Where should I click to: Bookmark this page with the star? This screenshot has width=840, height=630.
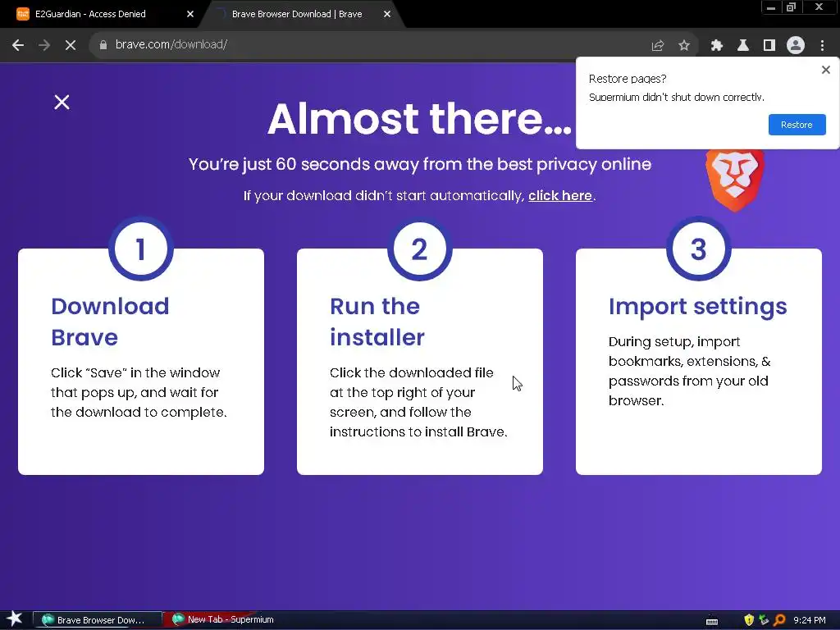click(x=684, y=46)
